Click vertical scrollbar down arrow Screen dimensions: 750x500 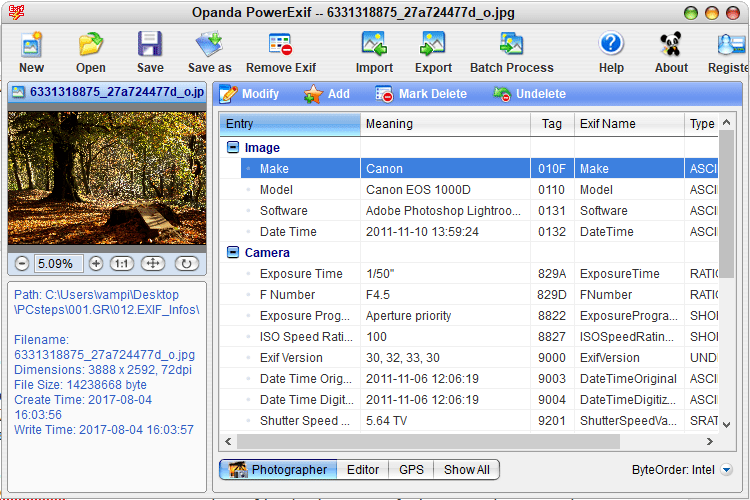coord(727,424)
